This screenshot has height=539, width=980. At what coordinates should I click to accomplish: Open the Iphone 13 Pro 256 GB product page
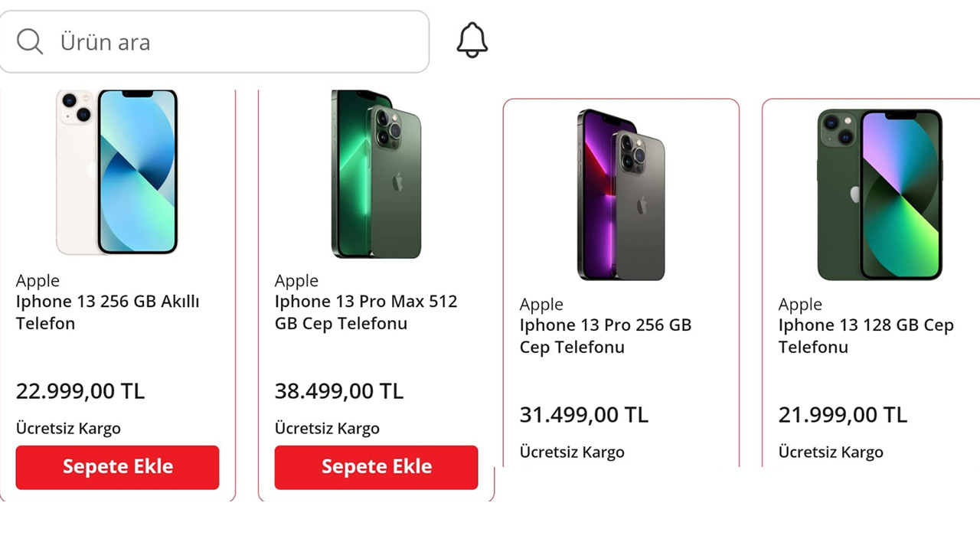pyautogui.click(x=606, y=335)
